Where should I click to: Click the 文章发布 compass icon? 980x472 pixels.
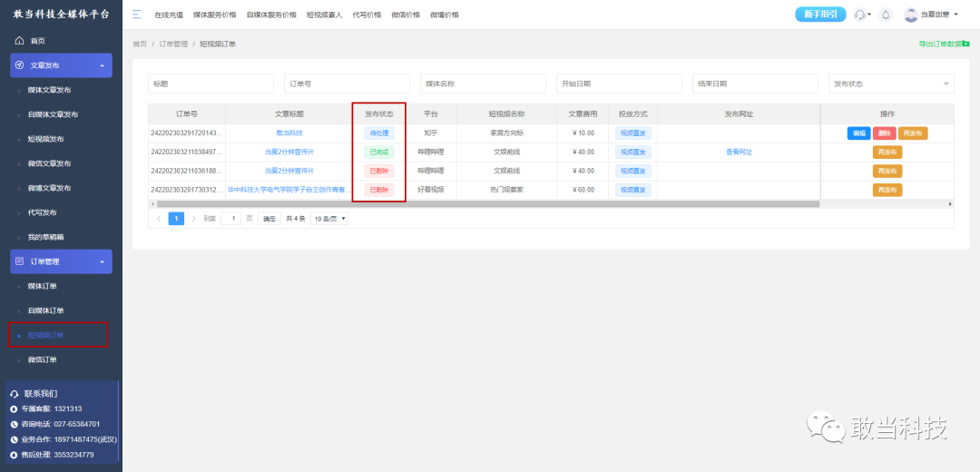(x=19, y=65)
